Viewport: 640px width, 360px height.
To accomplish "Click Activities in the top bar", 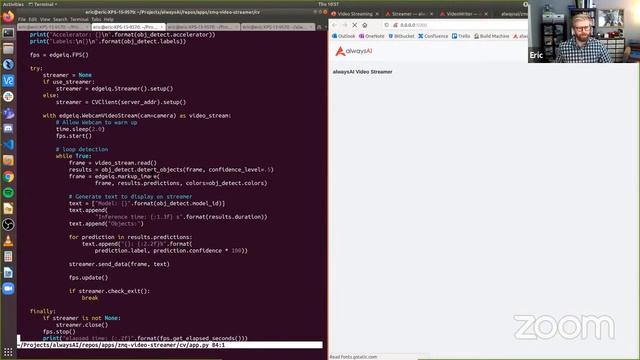I will pyautogui.click(x=13, y=4).
